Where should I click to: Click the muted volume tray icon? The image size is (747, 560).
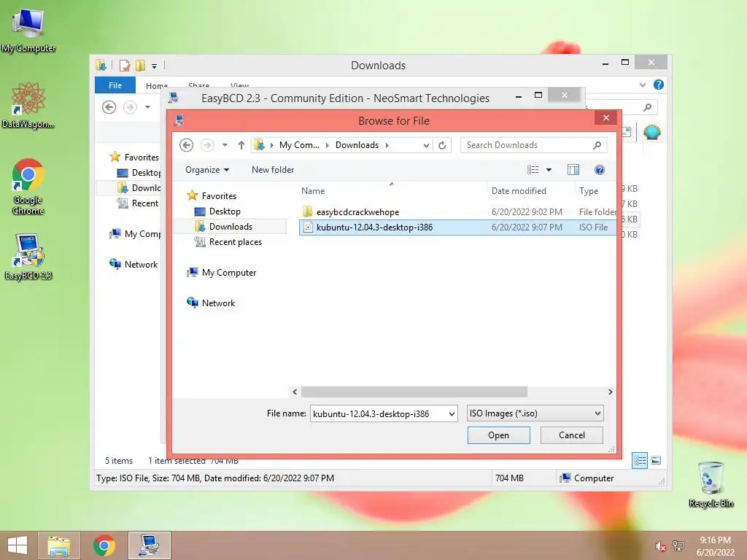660,546
